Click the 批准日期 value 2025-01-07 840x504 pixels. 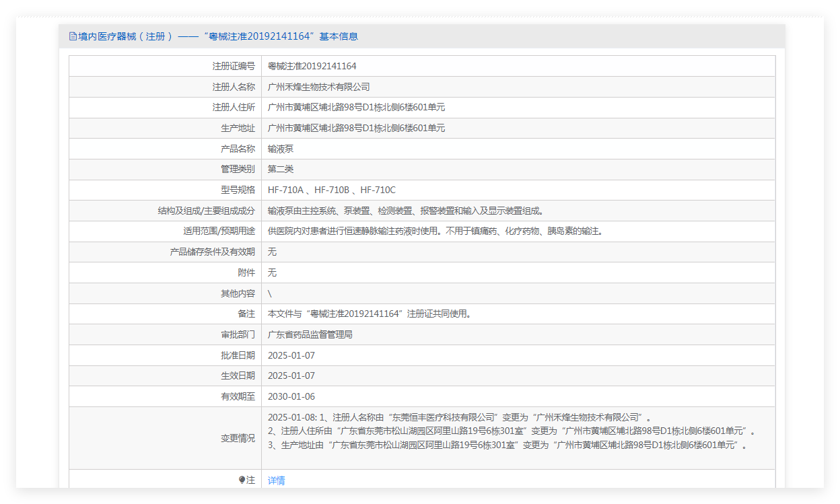[x=291, y=355]
